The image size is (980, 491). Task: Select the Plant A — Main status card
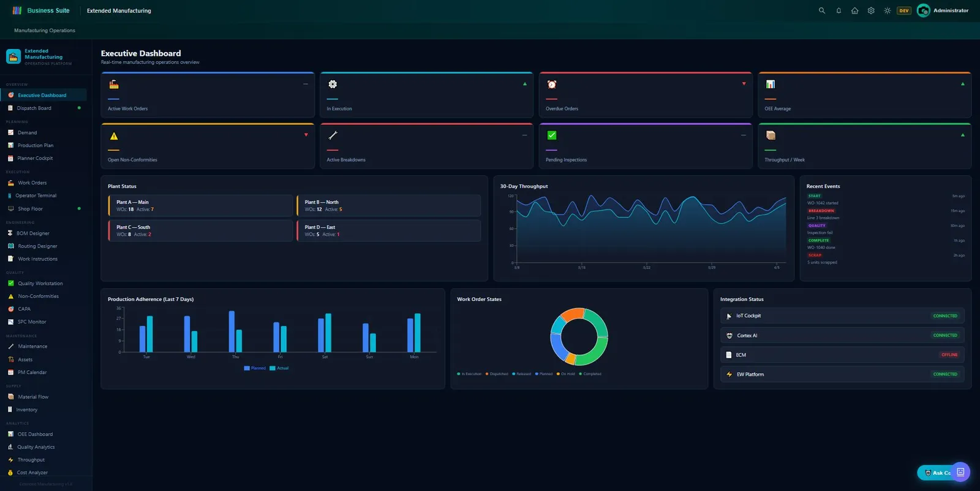pyautogui.click(x=200, y=206)
